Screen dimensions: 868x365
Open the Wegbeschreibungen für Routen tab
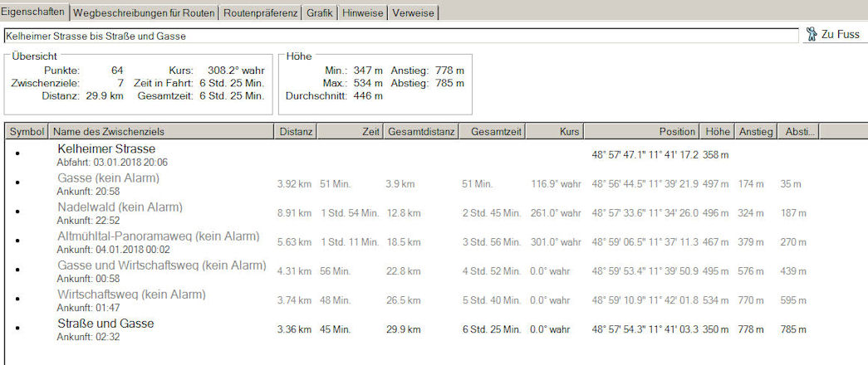pyautogui.click(x=145, y=12)
